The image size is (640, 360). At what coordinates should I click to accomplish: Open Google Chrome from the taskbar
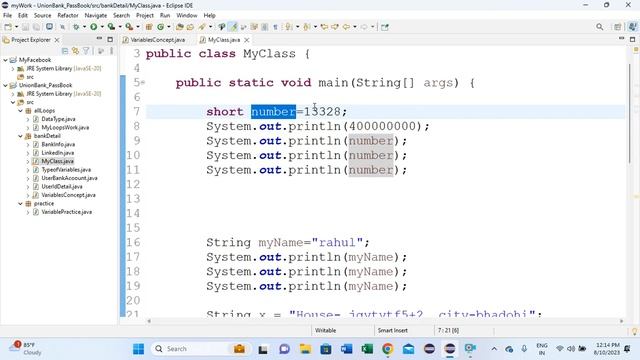coord(387,349)
